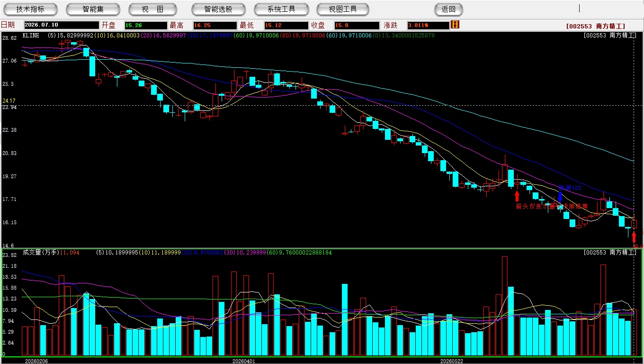Image resolution: width=644 pixels, height=364 pixels.
Task: Click the 最低 value field 15.12
Action: tap(286, 25)
